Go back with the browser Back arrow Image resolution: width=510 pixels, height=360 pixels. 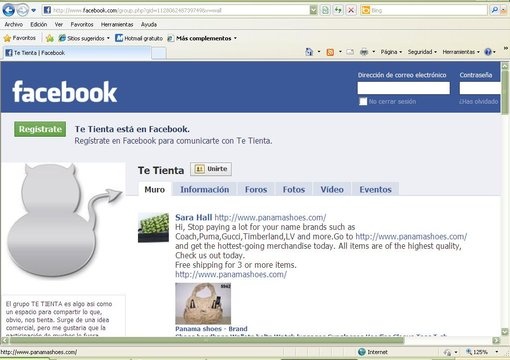(8, 10)
